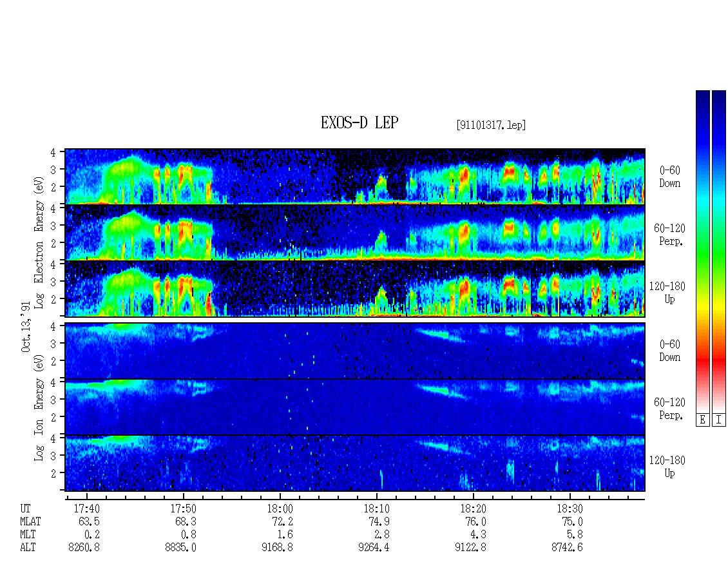
Task: Click the MLAT value 72.2
Action: 282,521
